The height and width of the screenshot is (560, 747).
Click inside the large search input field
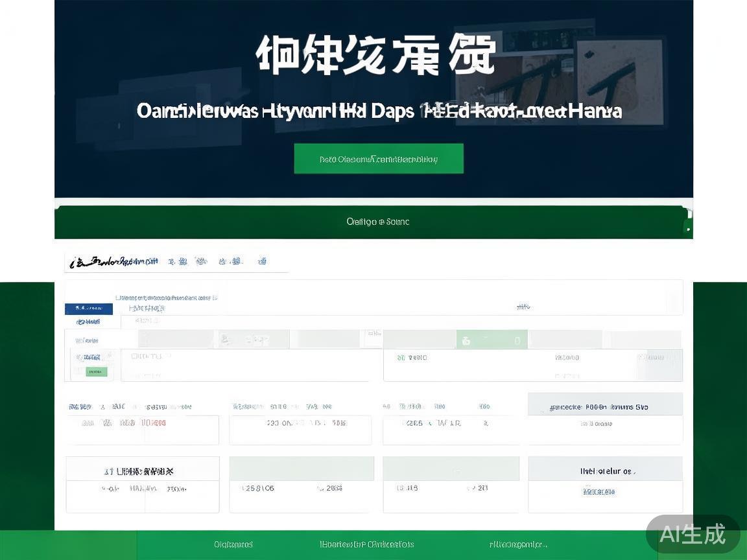(246, 365)
